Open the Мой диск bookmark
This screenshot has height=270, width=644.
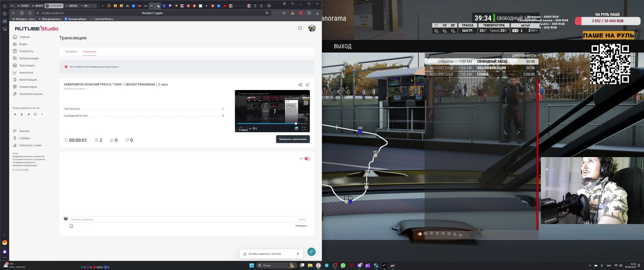tap(23, 19)
